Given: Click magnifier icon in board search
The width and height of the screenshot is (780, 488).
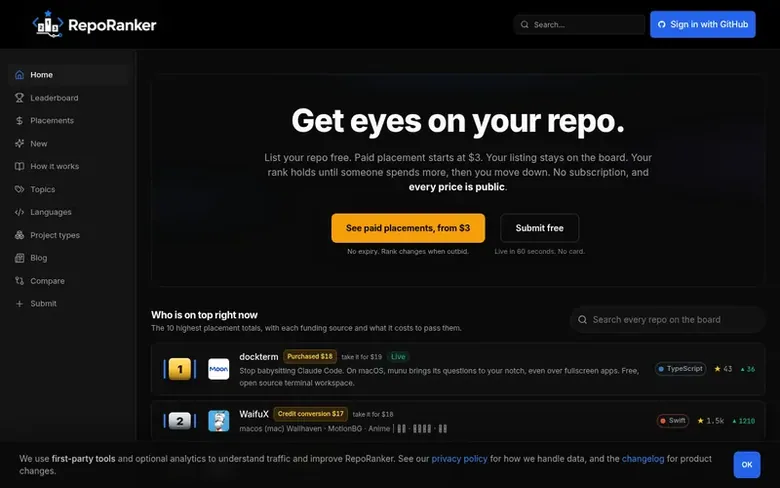Looking at the screenshot, I should point(583,320).
